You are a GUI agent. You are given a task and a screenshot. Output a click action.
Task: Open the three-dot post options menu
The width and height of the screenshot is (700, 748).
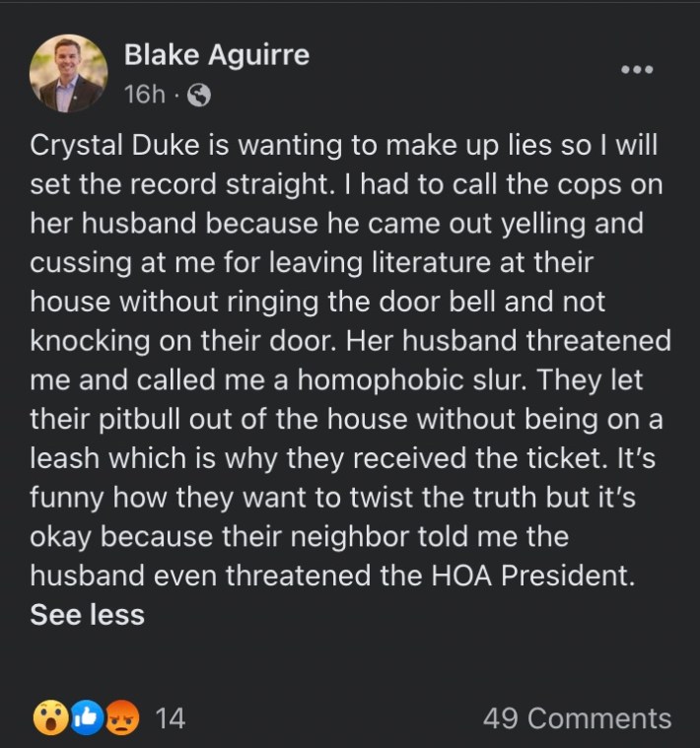pos(637,70)
